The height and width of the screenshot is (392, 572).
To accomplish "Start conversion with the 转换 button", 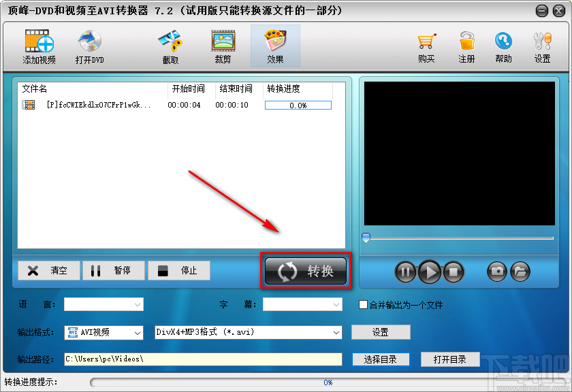I will (x=306, y=271).
